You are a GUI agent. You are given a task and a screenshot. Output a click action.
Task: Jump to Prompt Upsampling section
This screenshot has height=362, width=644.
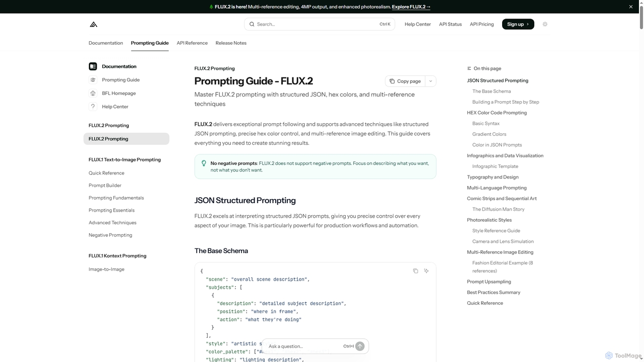pos(489,282)
